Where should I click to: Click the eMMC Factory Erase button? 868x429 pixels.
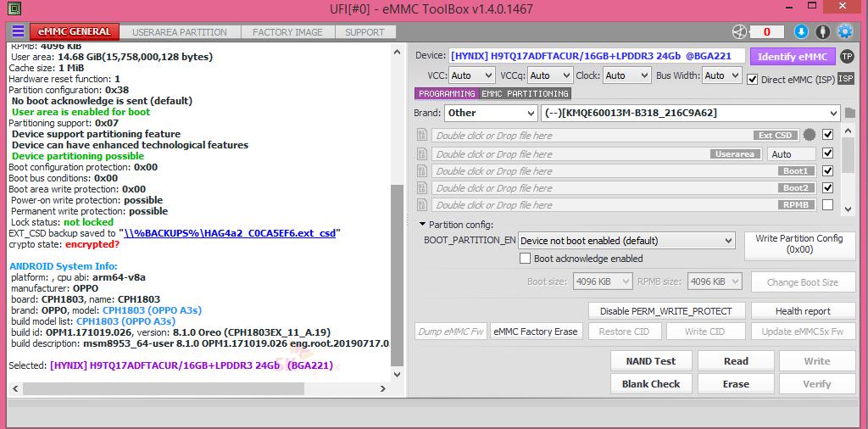536,331
